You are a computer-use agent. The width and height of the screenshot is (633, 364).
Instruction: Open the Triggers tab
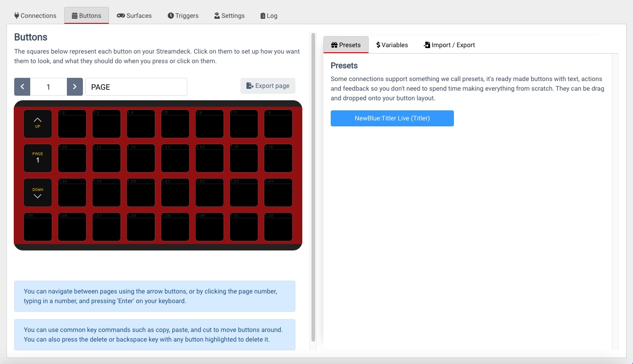point(183,16)
